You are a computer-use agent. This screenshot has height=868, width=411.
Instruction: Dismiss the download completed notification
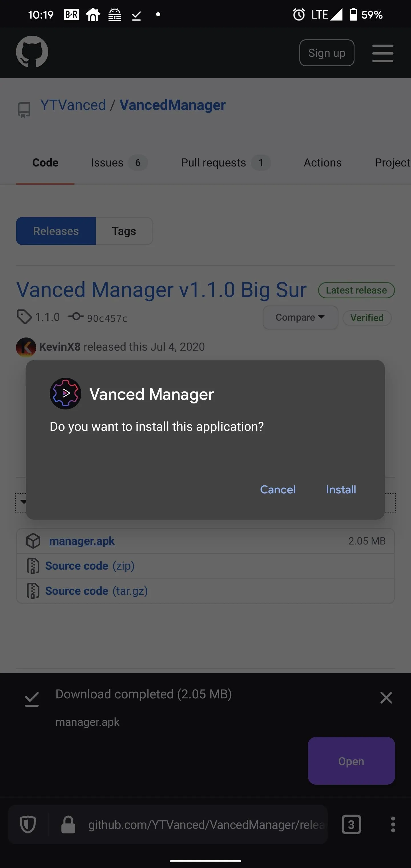[386, 698]
